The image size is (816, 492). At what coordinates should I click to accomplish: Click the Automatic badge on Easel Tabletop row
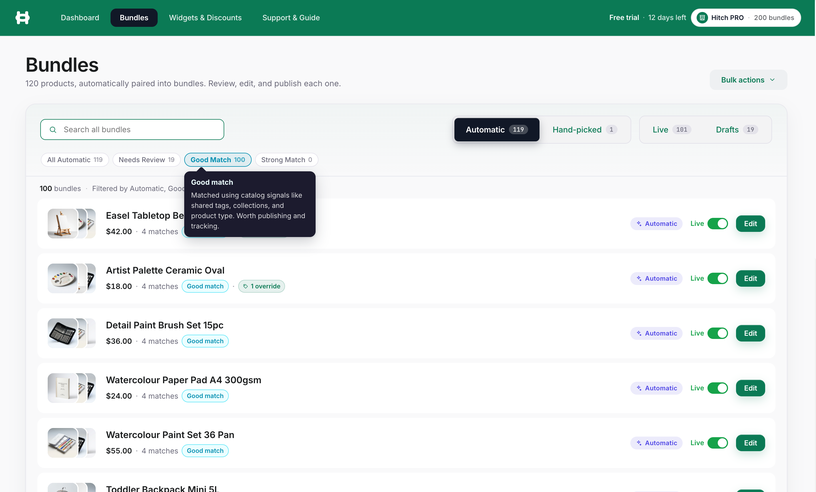point(656,224)
